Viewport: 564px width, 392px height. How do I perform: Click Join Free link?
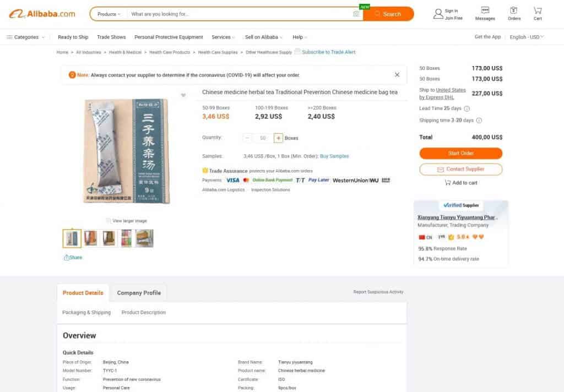[x=454, y=18]
